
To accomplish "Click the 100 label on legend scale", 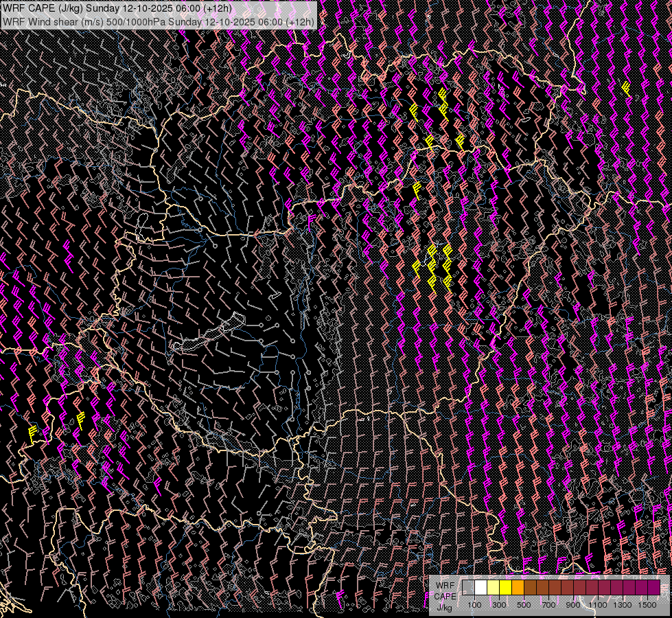I will click(474, 605).
